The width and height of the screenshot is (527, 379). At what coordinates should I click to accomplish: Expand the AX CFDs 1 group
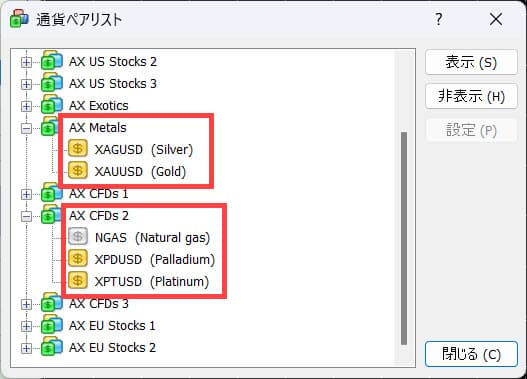coord(26,194)
